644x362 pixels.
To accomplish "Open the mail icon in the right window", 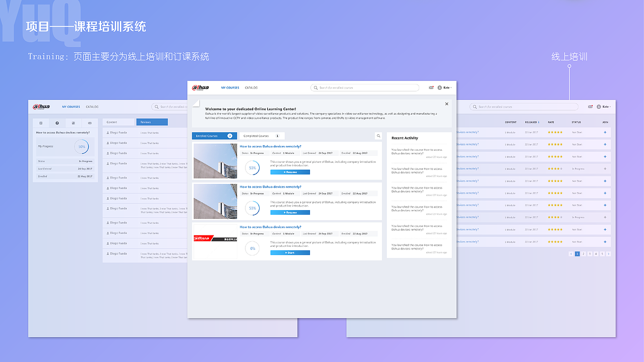I will point(590,107).
